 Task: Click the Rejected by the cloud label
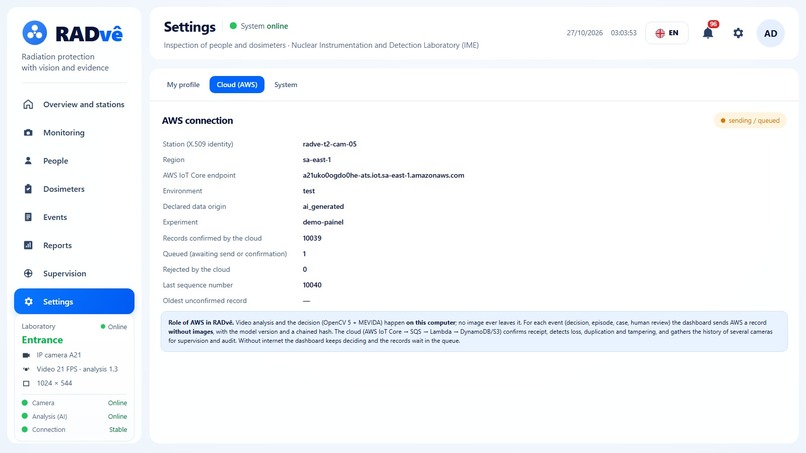pos(196,269)
